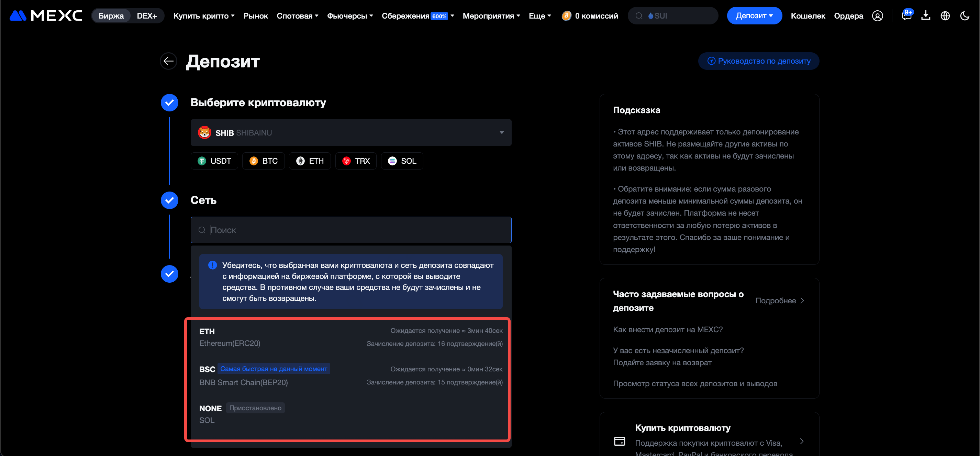Focus the network Поиск field
Image resolution: width=980 pixels, height=456 pixels.
(x=351, y=230)
